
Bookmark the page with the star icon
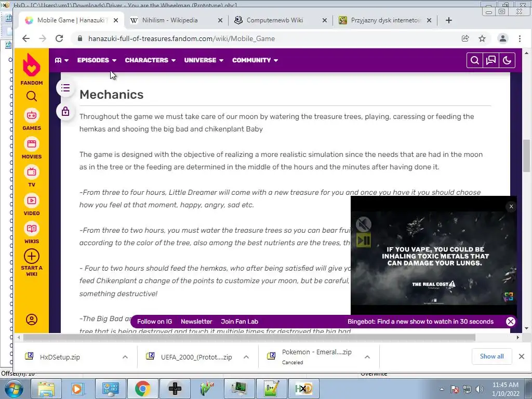[x=482, y=38]
